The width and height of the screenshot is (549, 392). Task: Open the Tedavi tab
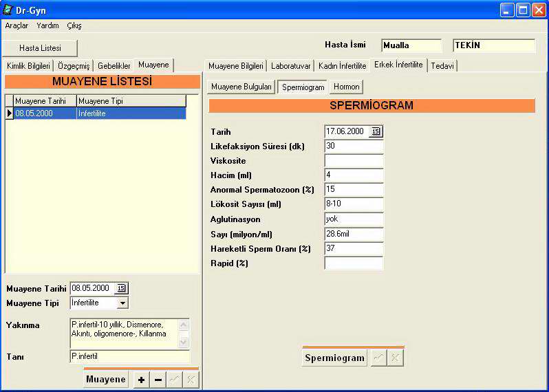443,66
